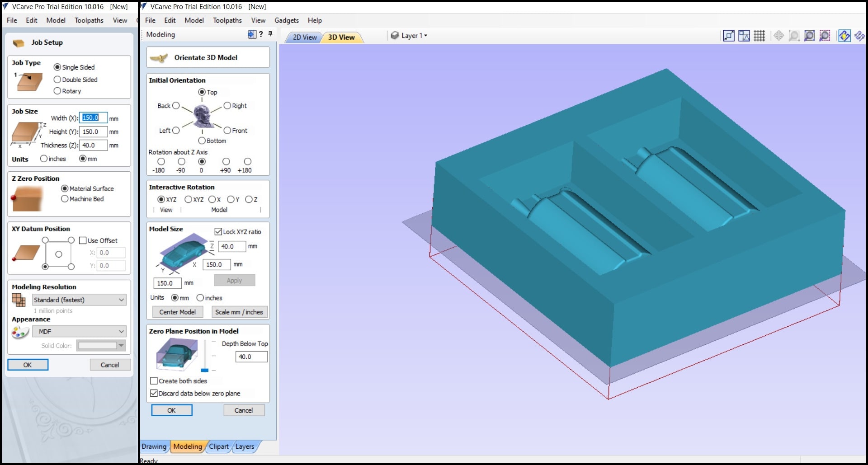Click the zoom-to-selection dashed magnifier icon

pyautogui.click(x=825, y=36)
